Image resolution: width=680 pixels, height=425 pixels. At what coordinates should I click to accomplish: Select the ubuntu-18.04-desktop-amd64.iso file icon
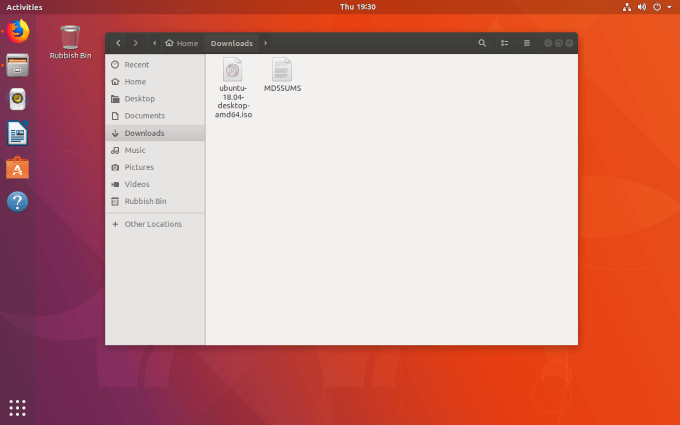tap(232, 69)
